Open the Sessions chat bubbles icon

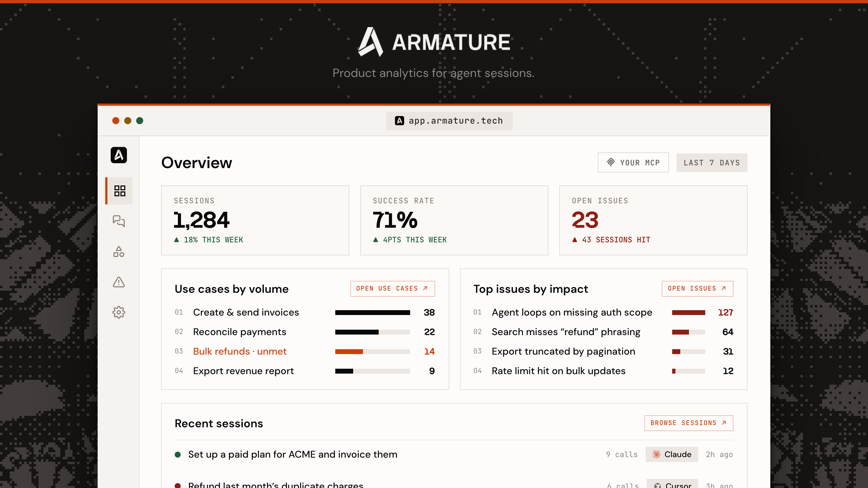tap(119, 221)
